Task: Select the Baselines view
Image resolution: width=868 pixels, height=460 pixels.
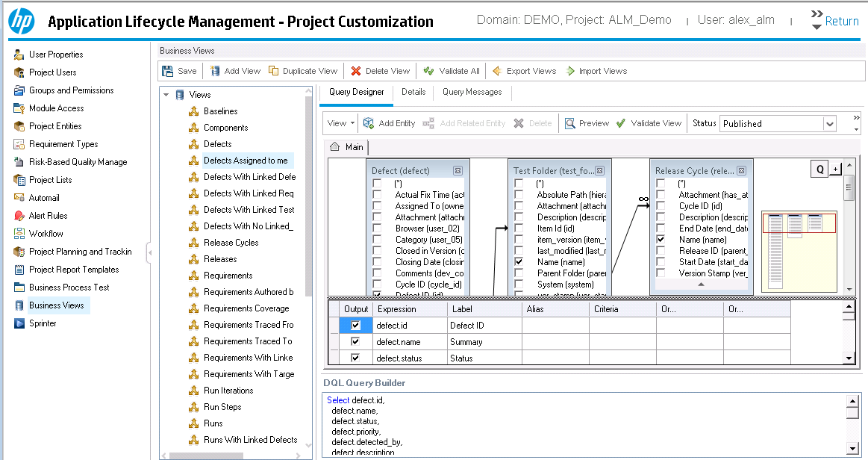Action: pos(220,111)
